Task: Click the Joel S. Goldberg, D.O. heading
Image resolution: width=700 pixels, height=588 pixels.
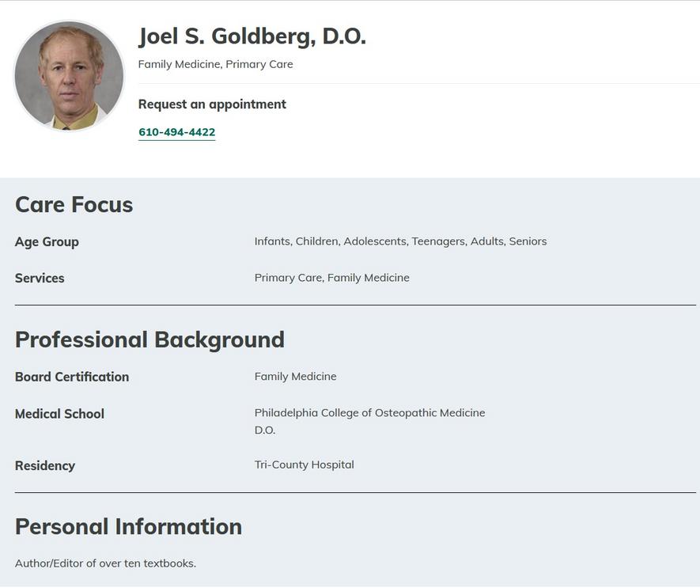Action: pos(252,36)
